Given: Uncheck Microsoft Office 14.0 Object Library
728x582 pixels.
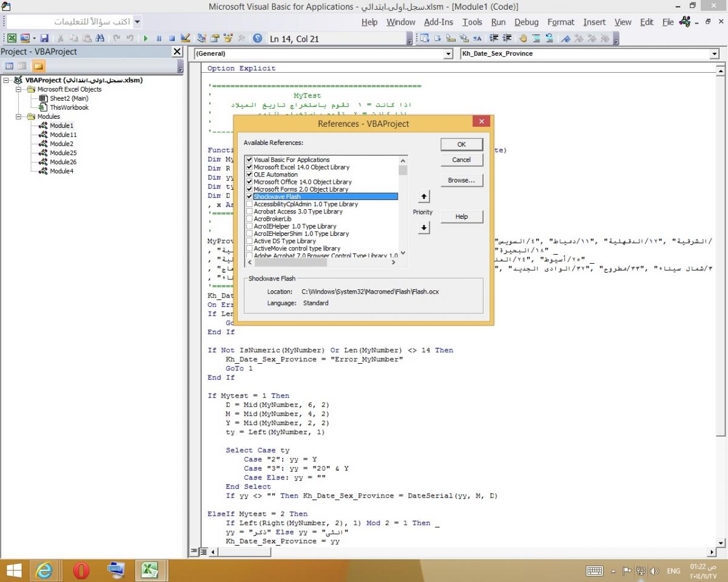Looking at the screenshot, I should [x=249, y=182].
